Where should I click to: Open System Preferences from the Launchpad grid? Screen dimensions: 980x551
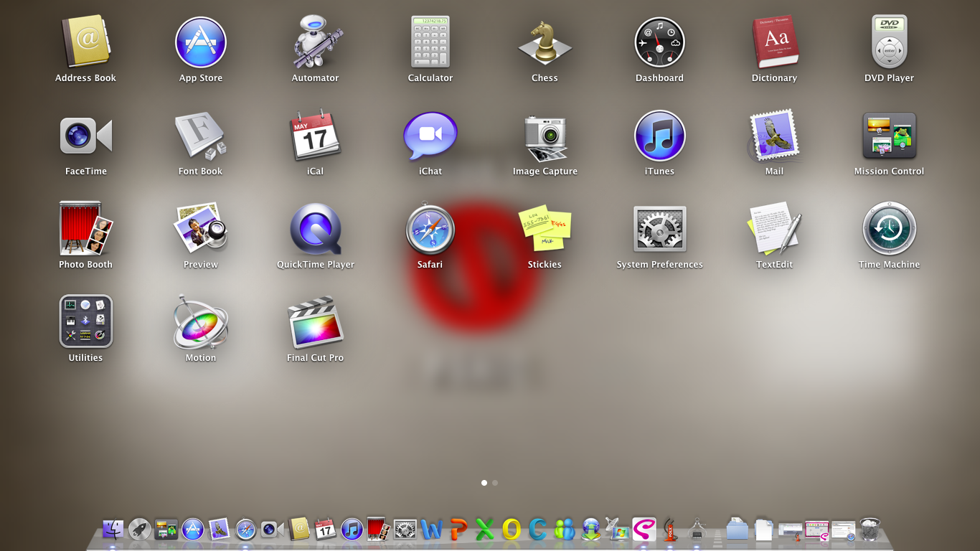660,229
